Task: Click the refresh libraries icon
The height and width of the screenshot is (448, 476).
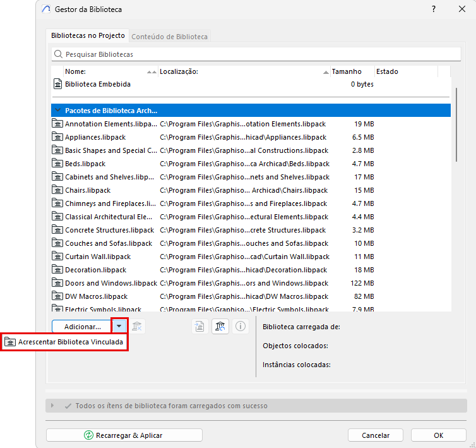Action: pyautogui.click(x=220, y=327)
